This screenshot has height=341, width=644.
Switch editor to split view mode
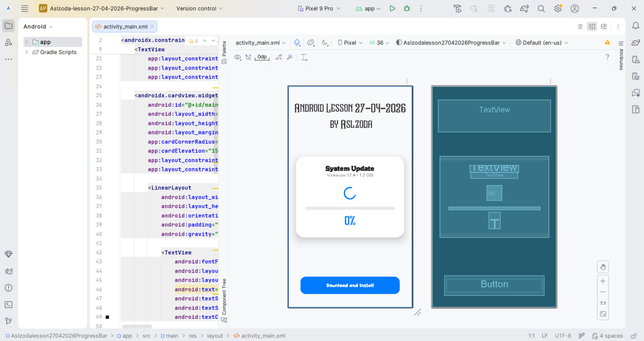(x=592, y=27)
